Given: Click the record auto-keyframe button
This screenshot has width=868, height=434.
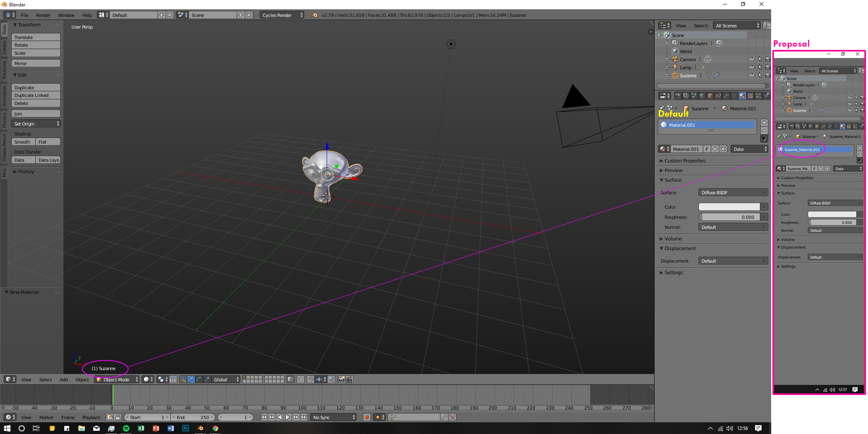Looking at the screenshot, I should pyautogui.click(x=366, y=418).
